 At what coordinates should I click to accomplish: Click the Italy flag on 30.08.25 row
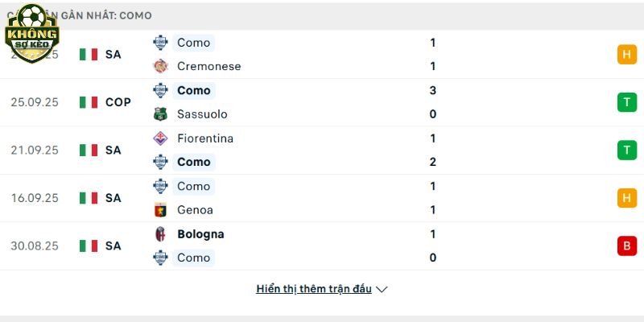click(89, 246)
